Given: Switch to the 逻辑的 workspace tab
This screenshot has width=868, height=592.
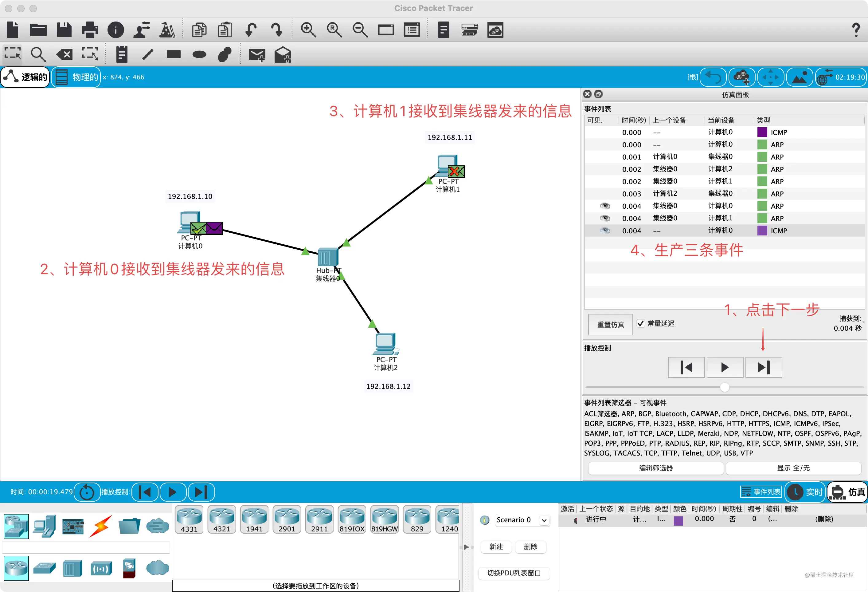Looking at the screenshot, I should pos(25,77).
